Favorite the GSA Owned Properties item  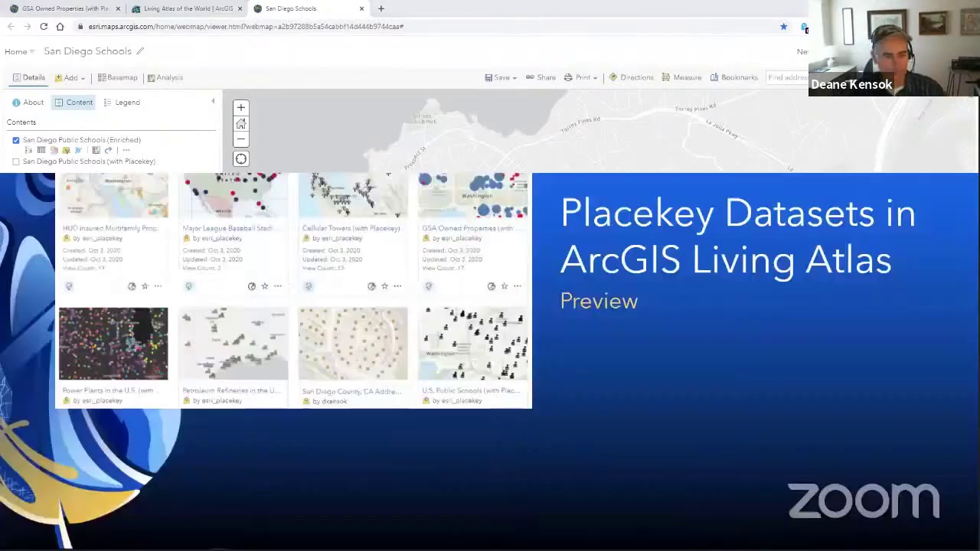[505, 286]
